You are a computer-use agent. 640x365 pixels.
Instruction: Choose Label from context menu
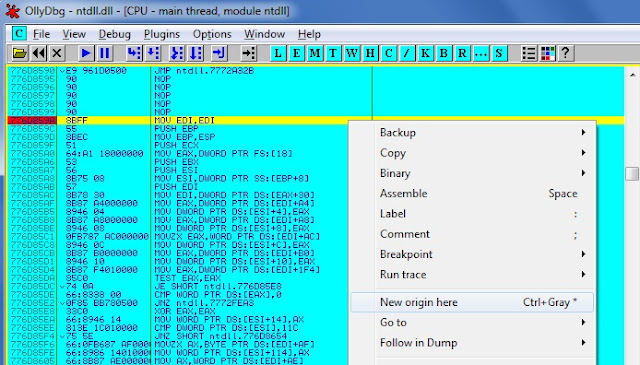click(x=473, y=214)
